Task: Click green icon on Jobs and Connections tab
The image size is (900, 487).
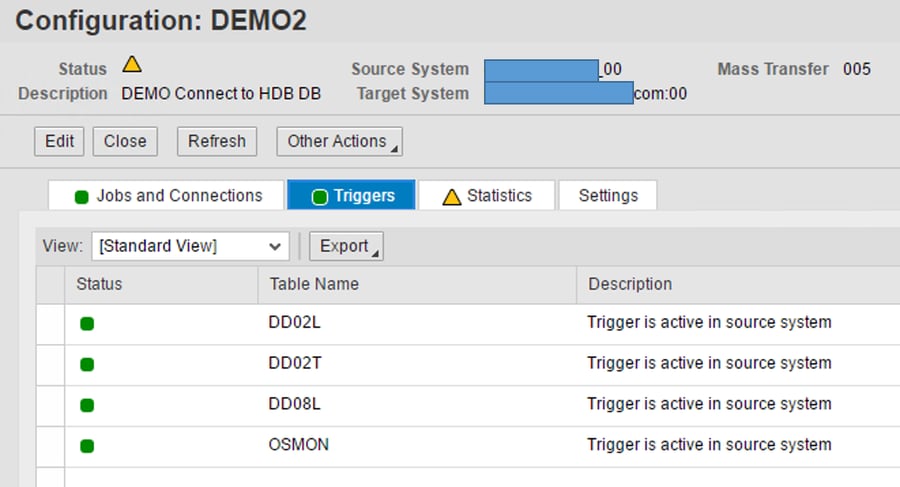Action: (x=82, y=197)
